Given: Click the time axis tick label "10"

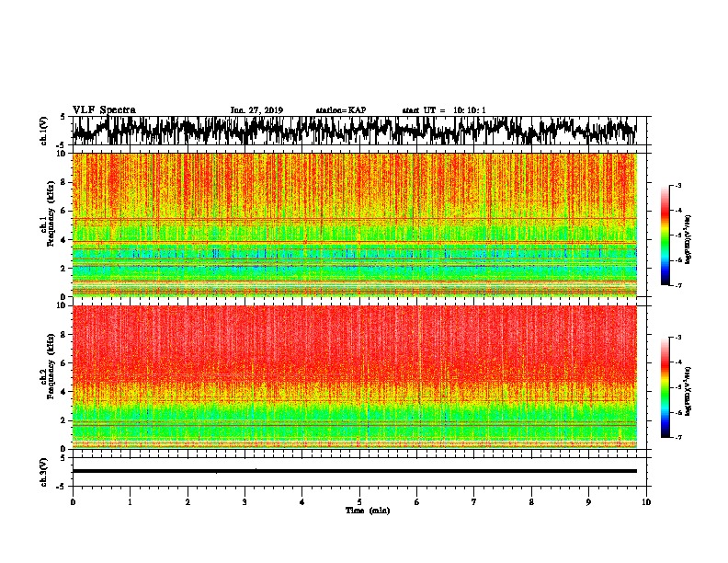Looking at the screenshot, I should coord(646,502).
